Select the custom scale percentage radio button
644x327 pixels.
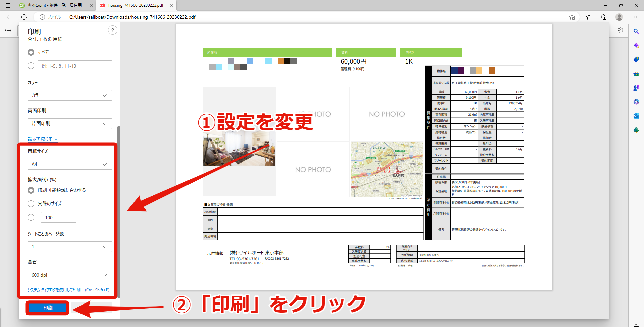[x=31, y=217]
